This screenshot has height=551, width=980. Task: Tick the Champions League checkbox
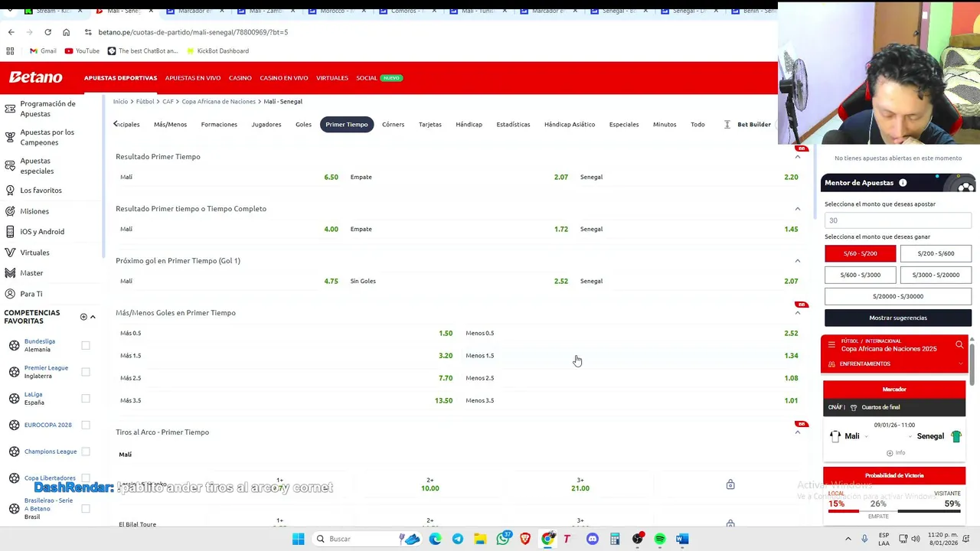point(86,452)
